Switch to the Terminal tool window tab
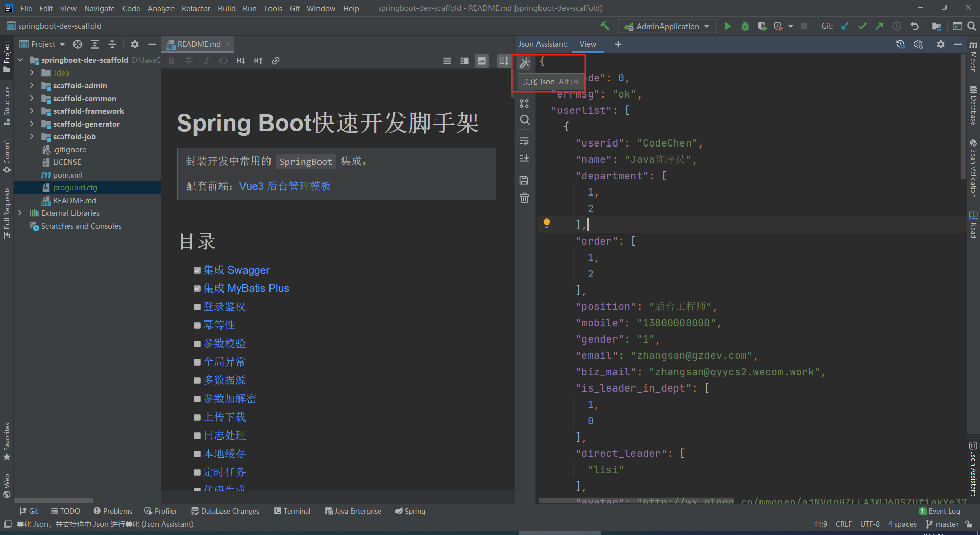The width and height of the screenshot is (980, 535). tap(292, 511)
